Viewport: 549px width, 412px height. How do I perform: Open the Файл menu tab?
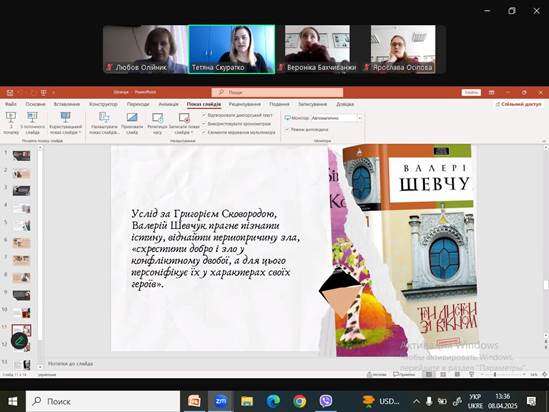tap(11, 104)
